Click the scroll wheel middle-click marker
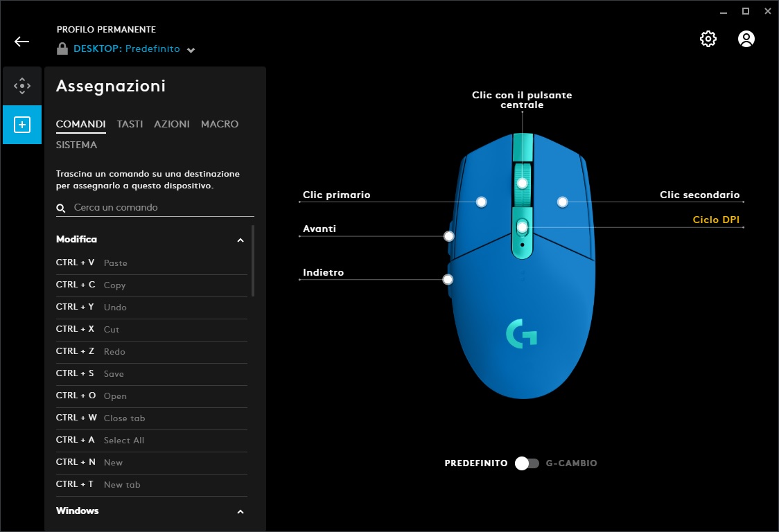779x532 pixels. (x=522, y=184)
